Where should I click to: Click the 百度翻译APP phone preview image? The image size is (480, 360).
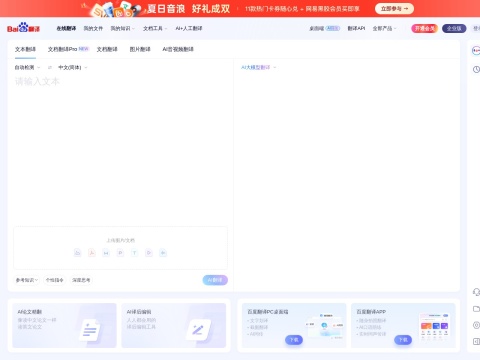pyautogui.click(x=435, y=326)
